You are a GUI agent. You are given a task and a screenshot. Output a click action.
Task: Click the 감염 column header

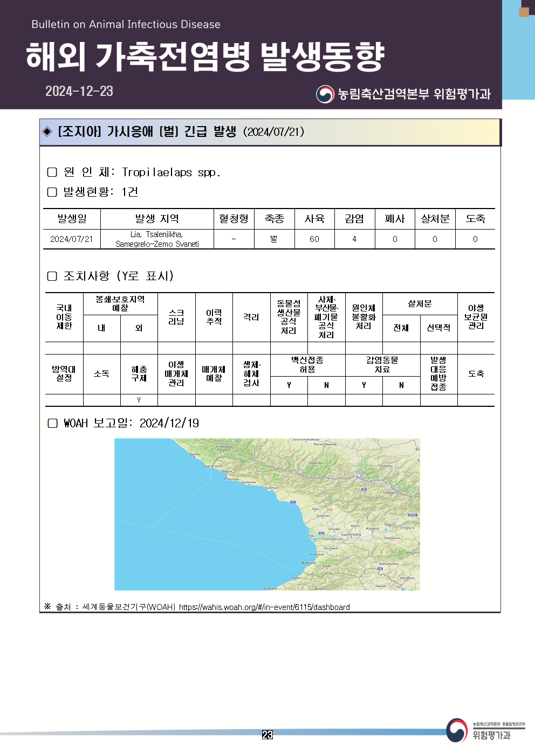pyautogui.click(x=354, y=219)
